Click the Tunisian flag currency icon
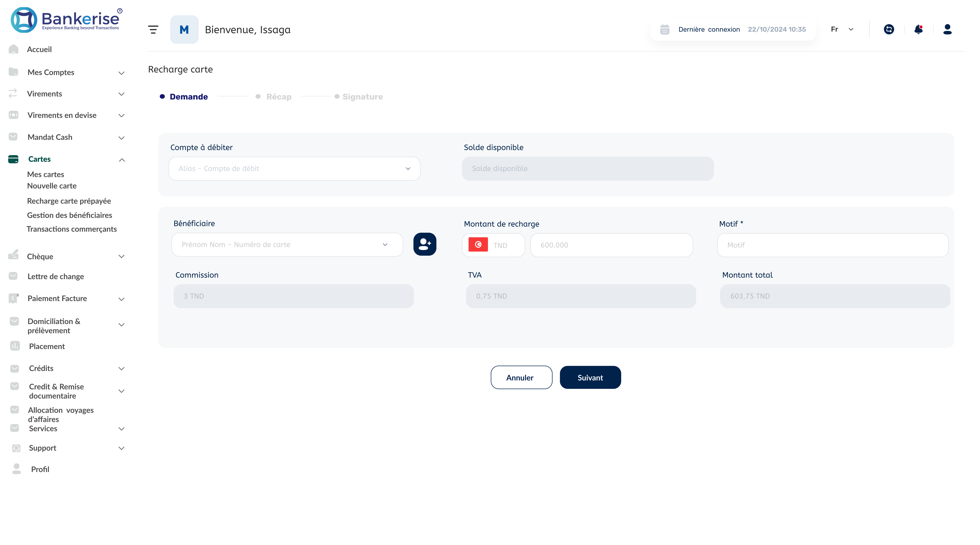 478,245
